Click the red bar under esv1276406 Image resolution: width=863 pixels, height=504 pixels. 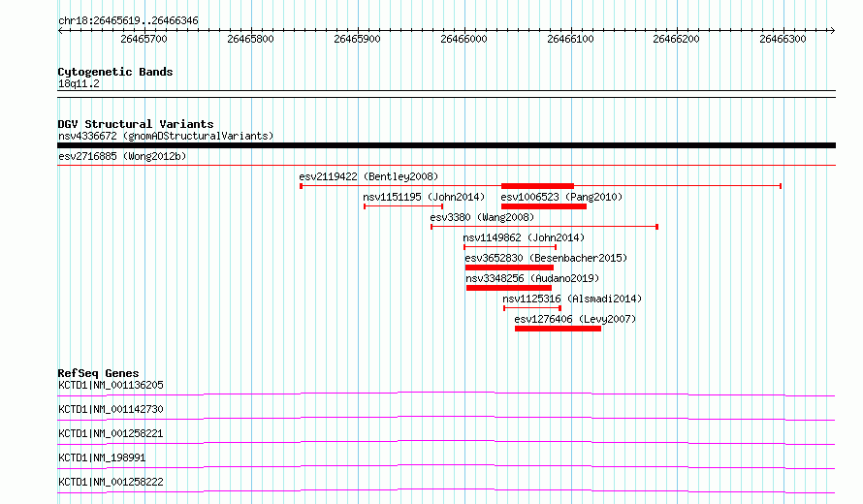click(559, 329)
